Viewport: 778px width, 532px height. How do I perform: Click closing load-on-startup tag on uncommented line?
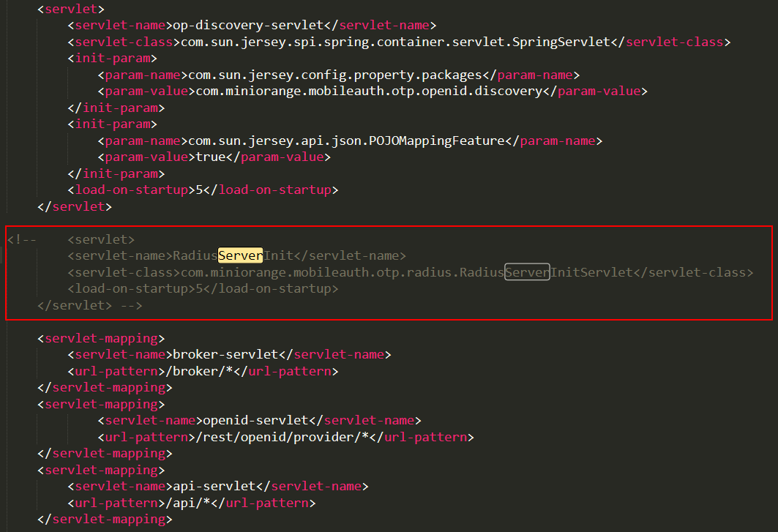coord(271,190)
